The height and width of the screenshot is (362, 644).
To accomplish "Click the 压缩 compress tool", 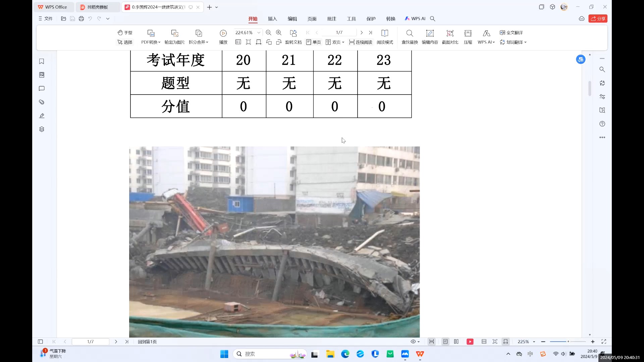I will 468,37.
